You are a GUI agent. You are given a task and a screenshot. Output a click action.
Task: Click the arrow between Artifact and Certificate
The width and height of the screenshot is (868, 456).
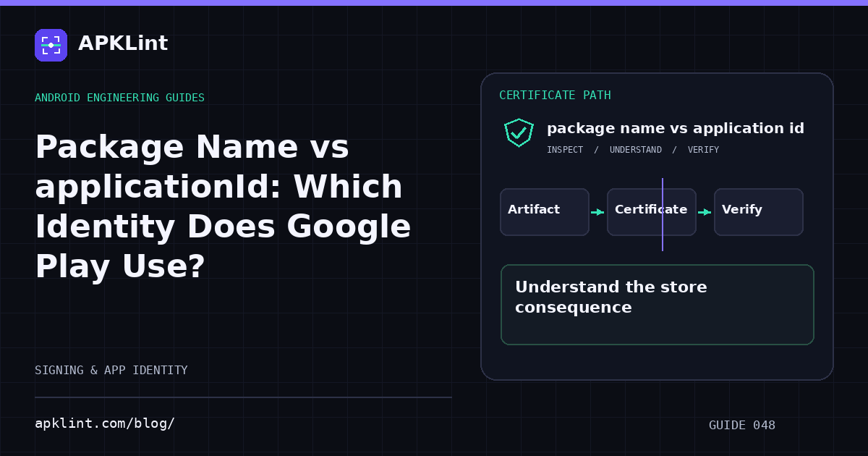point(597,212)
